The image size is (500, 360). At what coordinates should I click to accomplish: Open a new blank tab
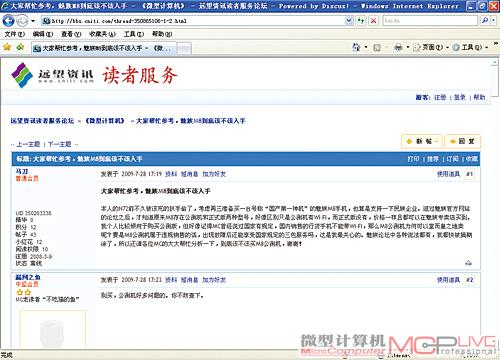point(184,48)
